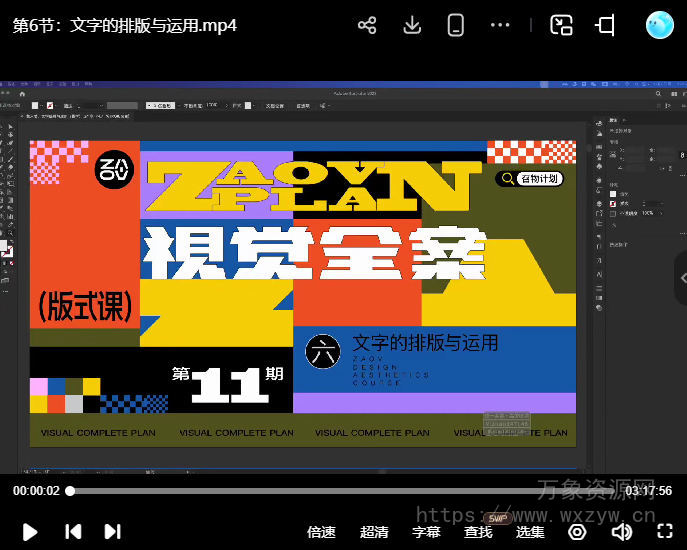Skip to the previous video

point(73,532)
